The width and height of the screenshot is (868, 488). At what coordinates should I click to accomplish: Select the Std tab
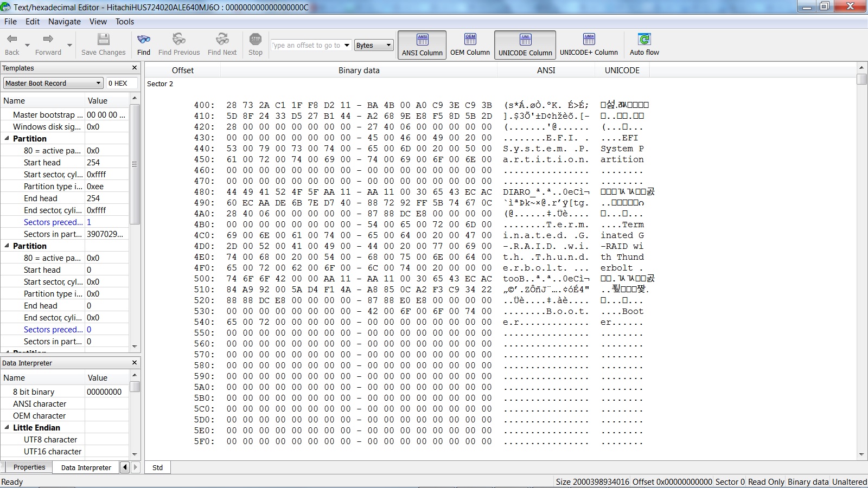pyautogui.click(x=157, y=467)
